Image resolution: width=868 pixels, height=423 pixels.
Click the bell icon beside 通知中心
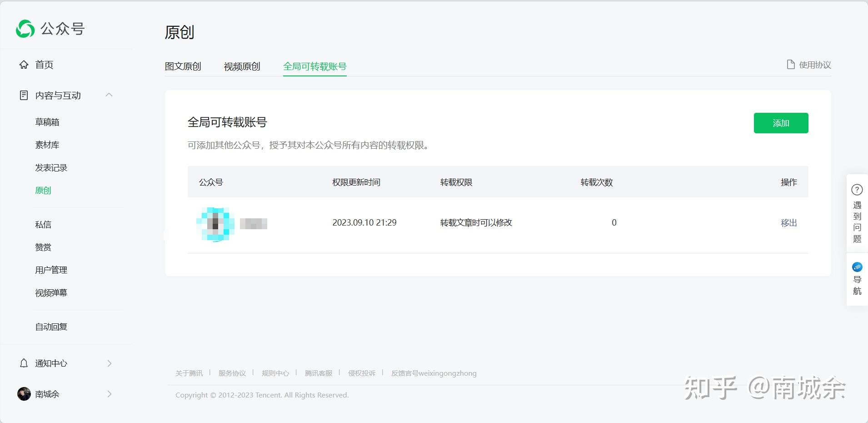(x=24, y=363)
